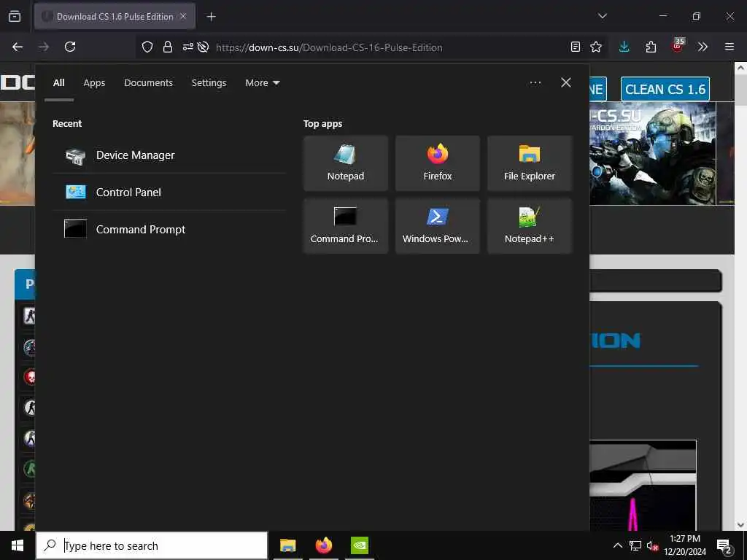
Task: Open the Notepad tile in Top apps
Action: pos(346,163)
